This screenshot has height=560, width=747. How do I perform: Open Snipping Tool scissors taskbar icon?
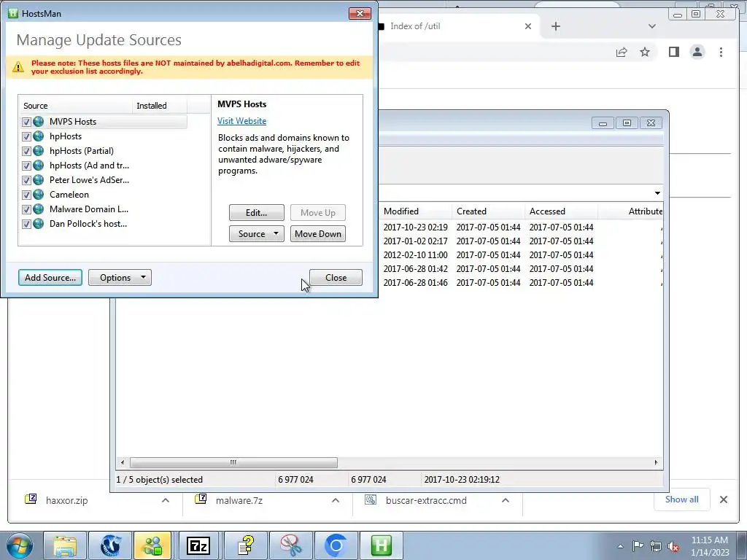pos(290,545)
